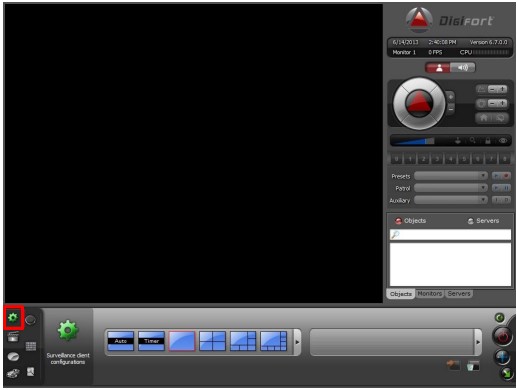Click numeric keypad button 5
The height and width of the screenshot is (390, 517).
click(x=464, y=159)
